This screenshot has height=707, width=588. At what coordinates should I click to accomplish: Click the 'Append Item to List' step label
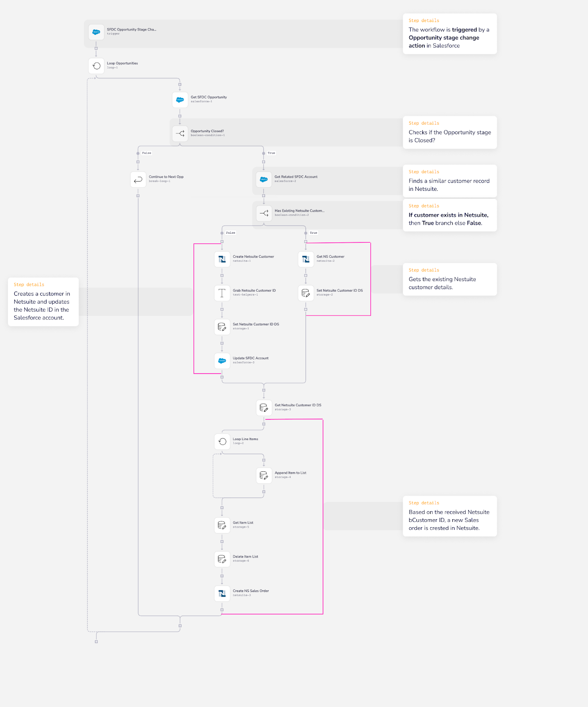(x=290, y=473)
